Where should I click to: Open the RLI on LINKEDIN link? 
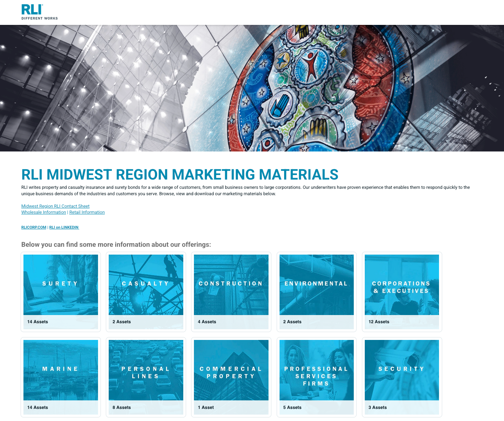click(64, 227)
